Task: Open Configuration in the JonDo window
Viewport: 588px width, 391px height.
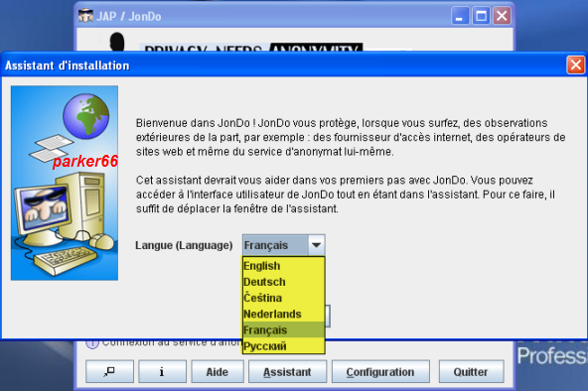Action: [x=380, y=372]
